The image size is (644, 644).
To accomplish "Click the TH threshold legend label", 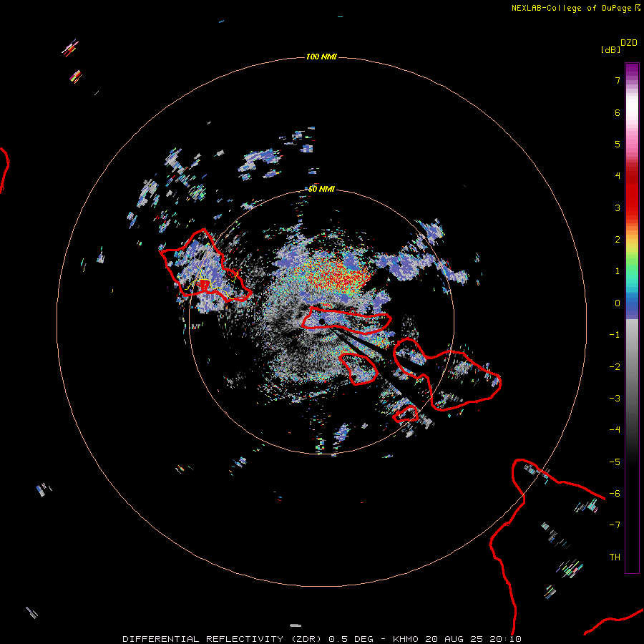I will 615,557.
